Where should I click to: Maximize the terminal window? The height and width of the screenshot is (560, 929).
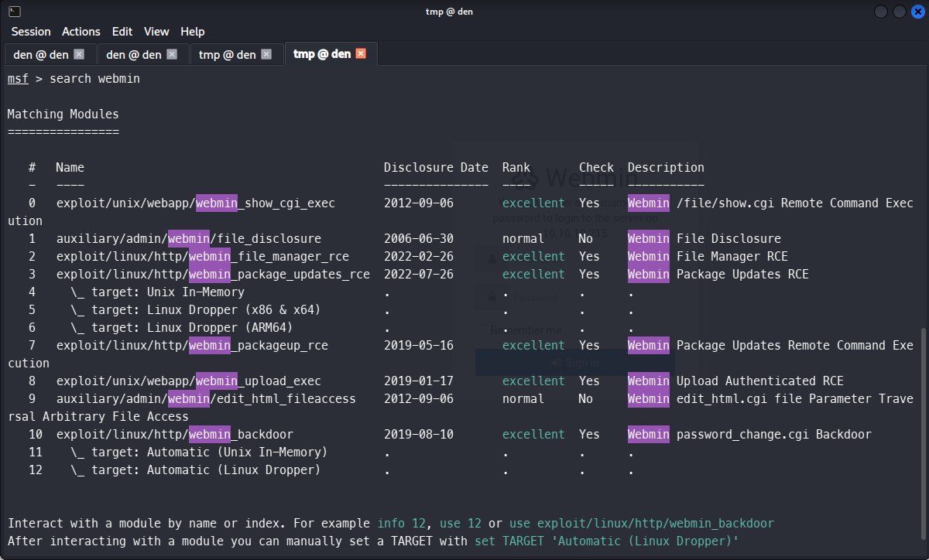click(x=900, y=12)
